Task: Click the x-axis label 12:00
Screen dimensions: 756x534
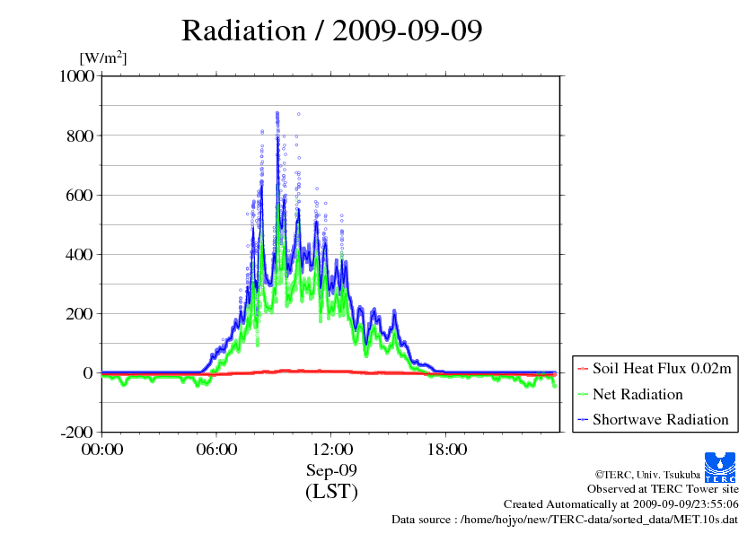Action: (x=332, y=450)
